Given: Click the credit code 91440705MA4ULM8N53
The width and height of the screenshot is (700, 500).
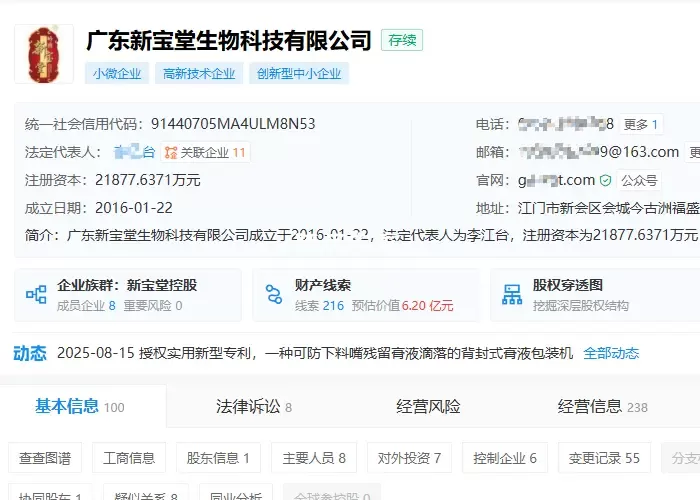Looking at the screenshot, I should [x=233, y=124].
